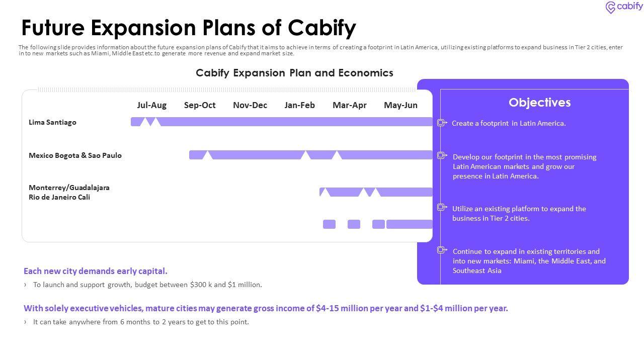The width and height of the screenshot is (644, 362).
Task: Select the 'Future Expansion Plans of Cabify' title
Action: (189, 28)
